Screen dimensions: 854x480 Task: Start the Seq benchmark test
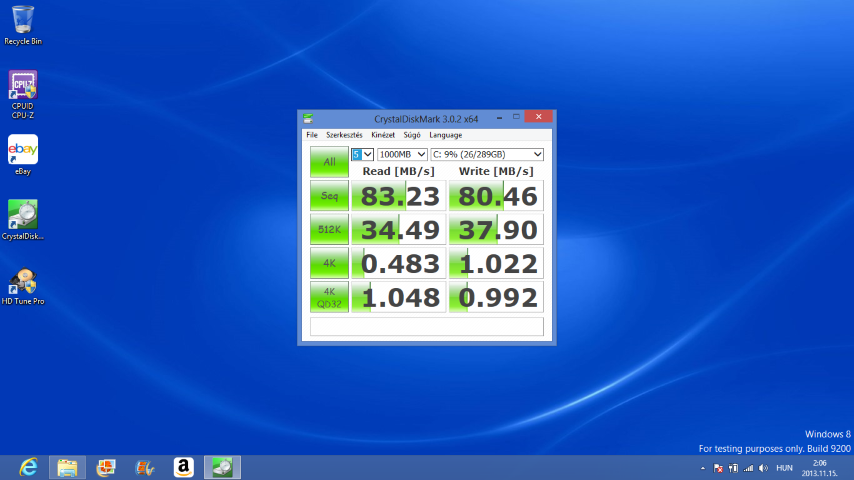(x=329, y=195)
